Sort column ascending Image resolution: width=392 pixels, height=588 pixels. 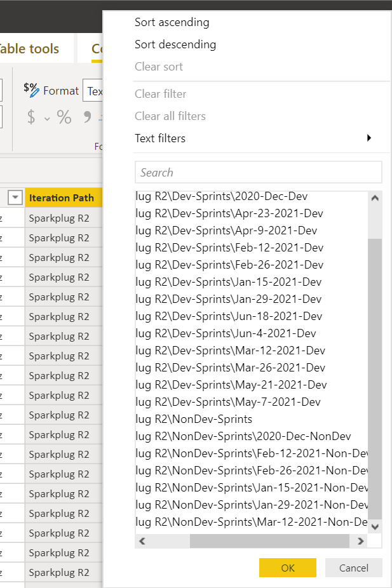tap(172, 22)
